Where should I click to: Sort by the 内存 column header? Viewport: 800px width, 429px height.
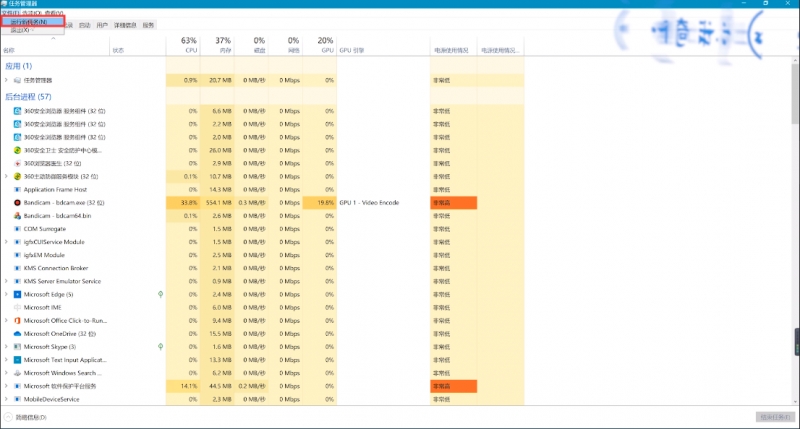217,45
